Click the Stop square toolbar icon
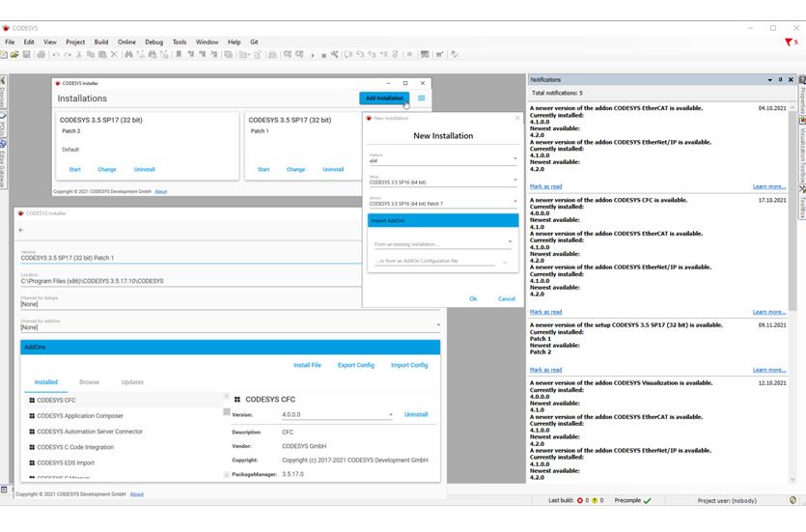This screenshot has height=532, width=806. (x=323, y=55)
